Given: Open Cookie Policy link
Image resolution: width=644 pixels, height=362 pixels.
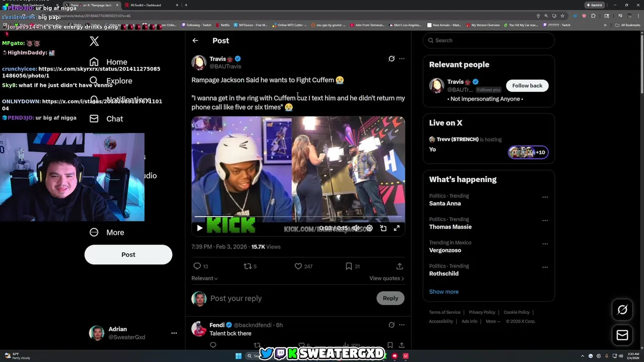Looking at the screenshot, I should (x=517, y=312).
